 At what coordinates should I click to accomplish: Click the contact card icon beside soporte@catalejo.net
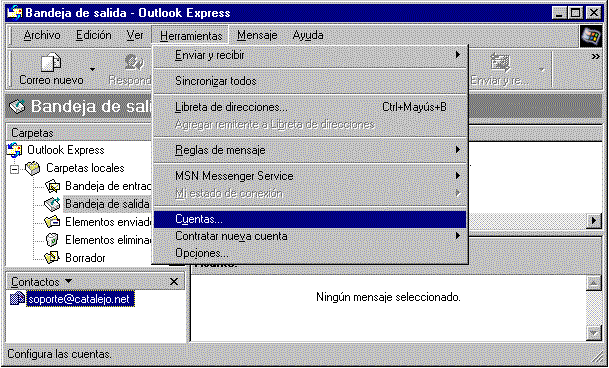click(x=17, y=298)
